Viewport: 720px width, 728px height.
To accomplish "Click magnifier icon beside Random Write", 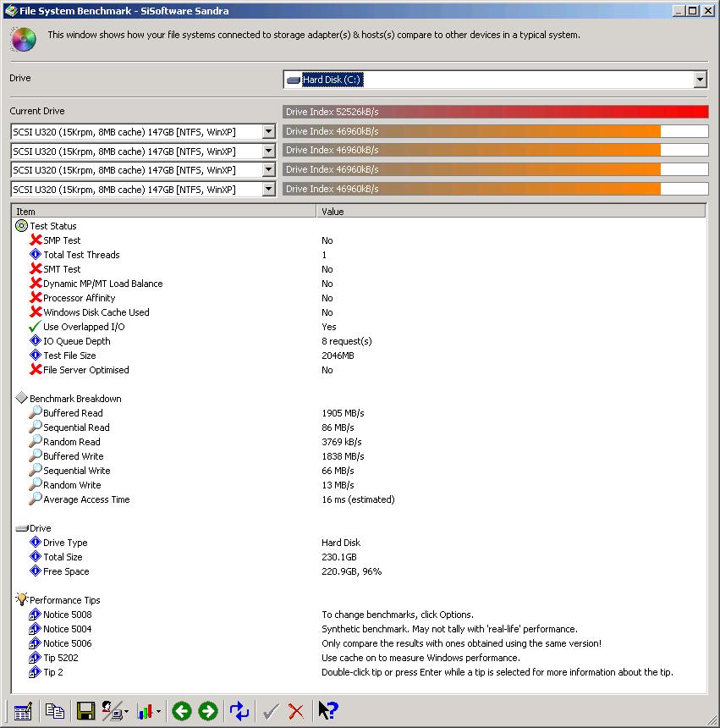I will (x=36, y=485).
